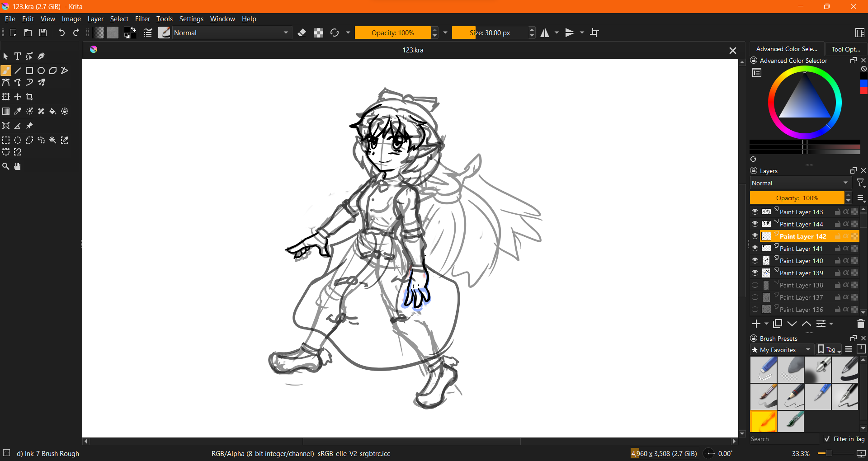Create a new document from the toolbar
The width and height of the screenshot is (868, 461).
[13, 33]
